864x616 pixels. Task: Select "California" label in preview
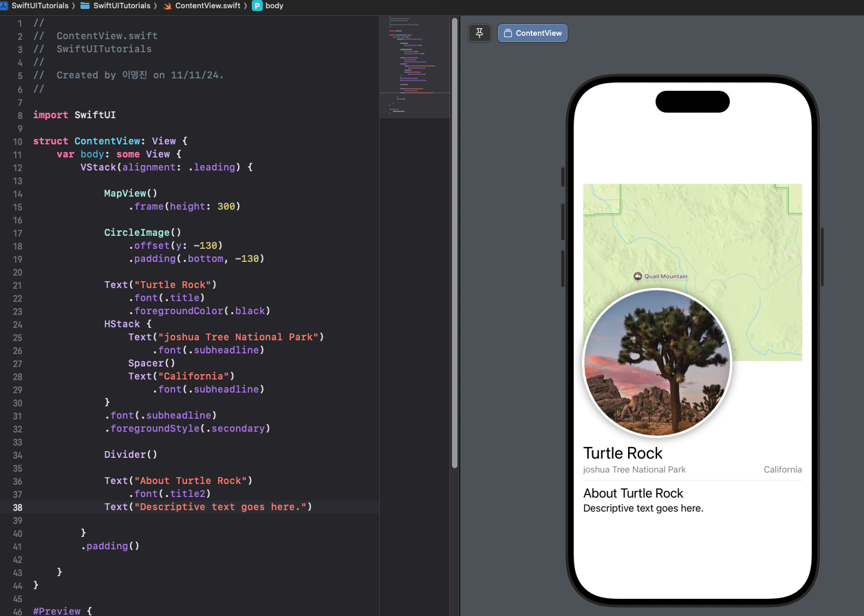tap(783, 470)
